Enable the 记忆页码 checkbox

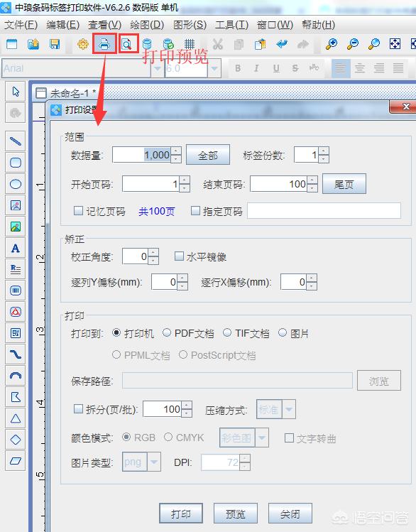tap(78, 211)
